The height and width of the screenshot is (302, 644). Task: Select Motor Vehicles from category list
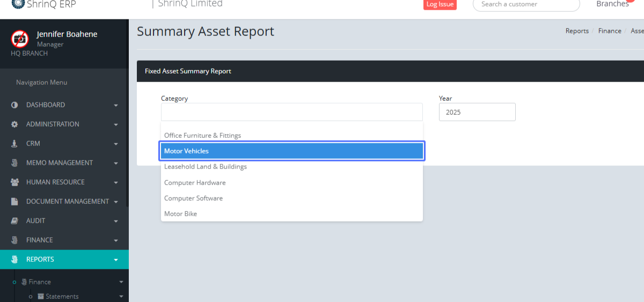tap(292, 151)
